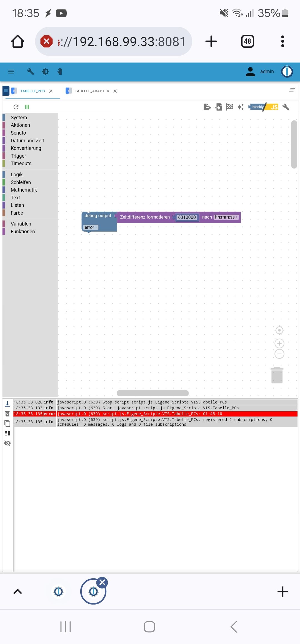Open the Mathematik block category
The image size is (300, 644).
[x=24, y=190]
